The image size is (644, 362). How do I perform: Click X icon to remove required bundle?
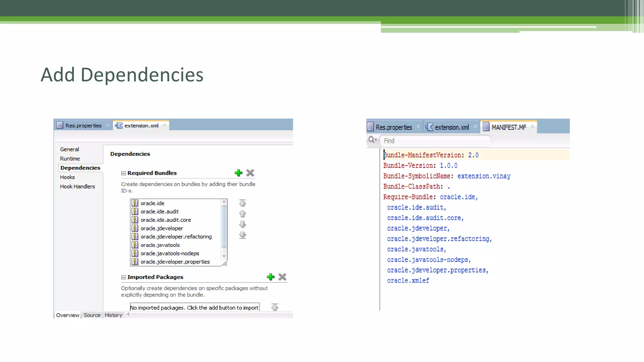[250, 173]
